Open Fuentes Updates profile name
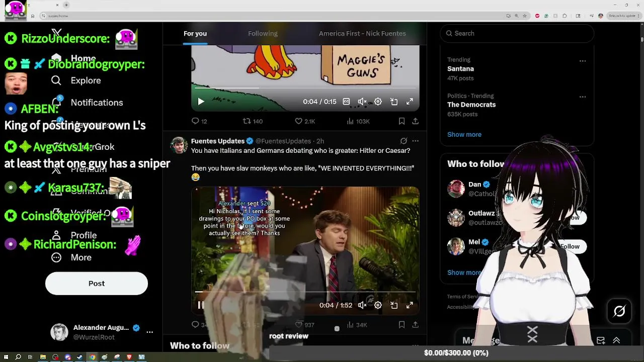644x362 pixels. tap(218, 141)
